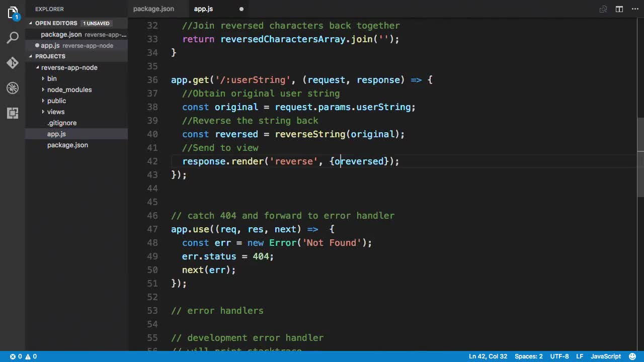Change language mode JavaScript
The height and width of the screenshot is (362, 644).
pyautogui.click(x=606, y=356)
